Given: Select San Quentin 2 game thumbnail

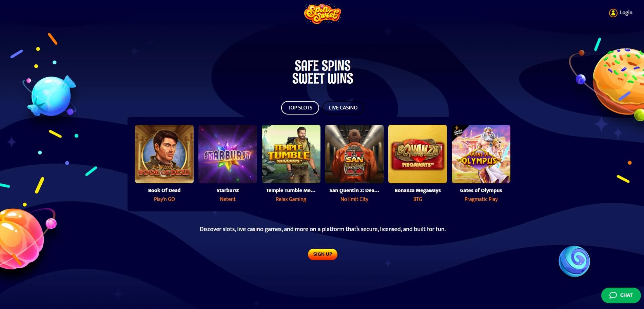Looking at the screenshot, I should 354,154.
